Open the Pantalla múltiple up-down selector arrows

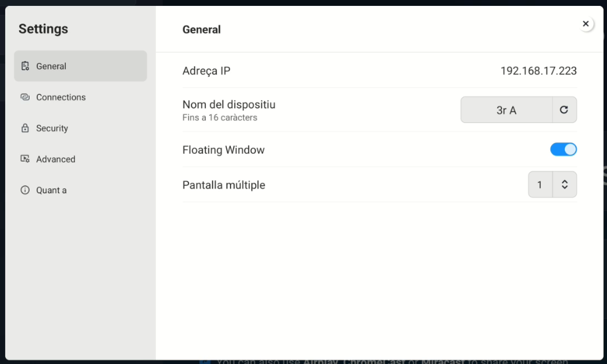[x=564, y=185]
